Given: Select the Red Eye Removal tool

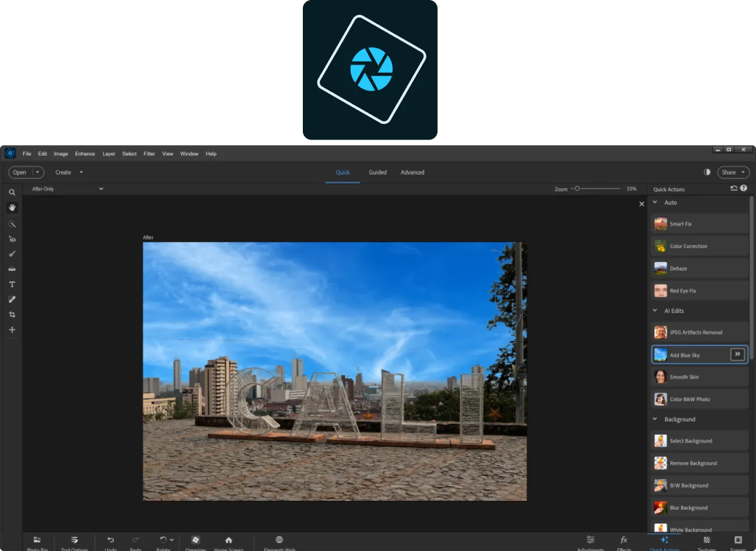Looking at the screenshot, I should [x=12, y=239].
